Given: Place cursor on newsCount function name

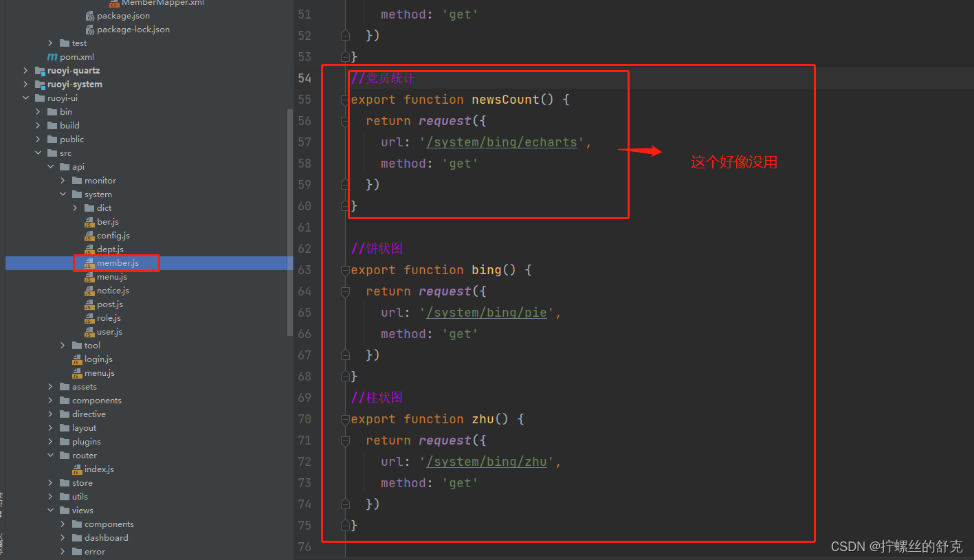Looking at the screenshot, I should click(x=505, y=100).
